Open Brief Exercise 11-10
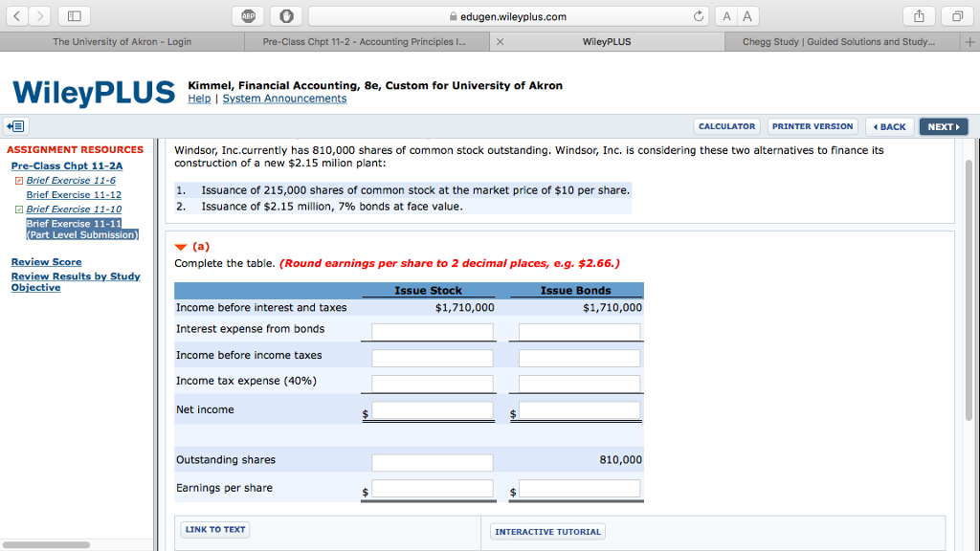The image size is (980, 551). pos(74,209)
